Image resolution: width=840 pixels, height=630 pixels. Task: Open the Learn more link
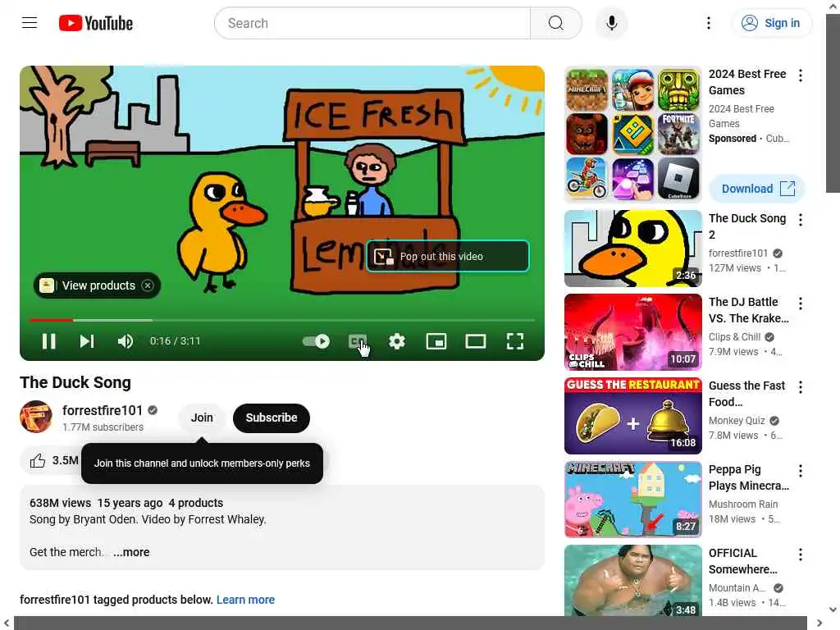click(x=245, y=600)
